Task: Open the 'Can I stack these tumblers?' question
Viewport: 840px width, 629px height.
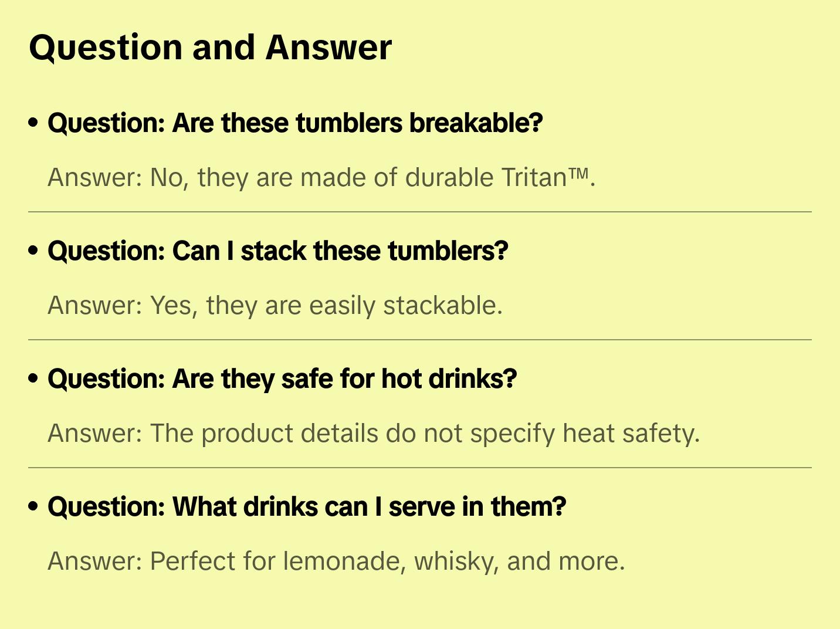Action: (x=277, y=251)
